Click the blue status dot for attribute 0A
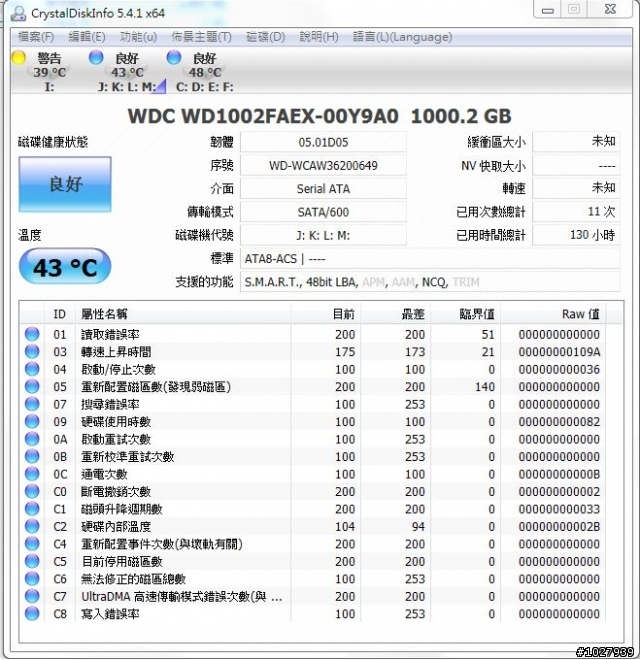This screenshot has width=640, height=660. [32, 439]
